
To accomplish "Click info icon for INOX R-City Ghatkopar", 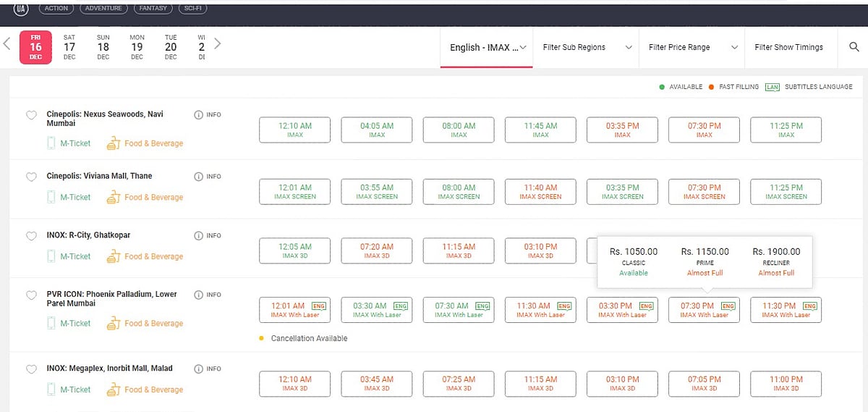I will (x=199, y=235).
